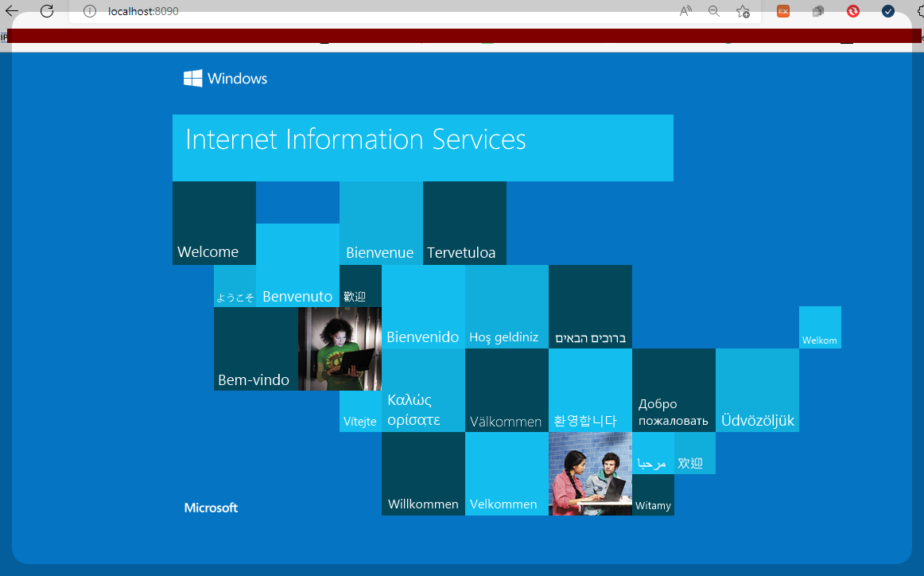Image resolution: width=924 pixels, height=576 pixels.
Task: Click the 歡迎 tile
Action: (x=361, y=286)
